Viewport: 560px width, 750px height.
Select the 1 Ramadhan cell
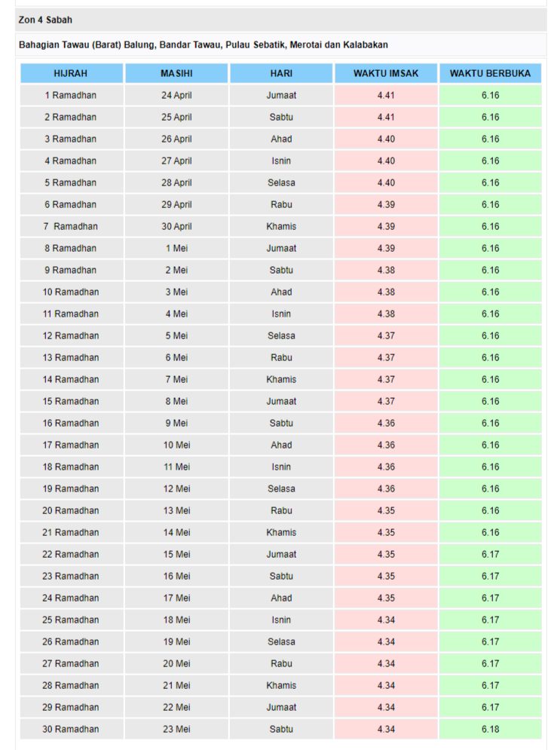pyautogui.click(x=71, y=96)
